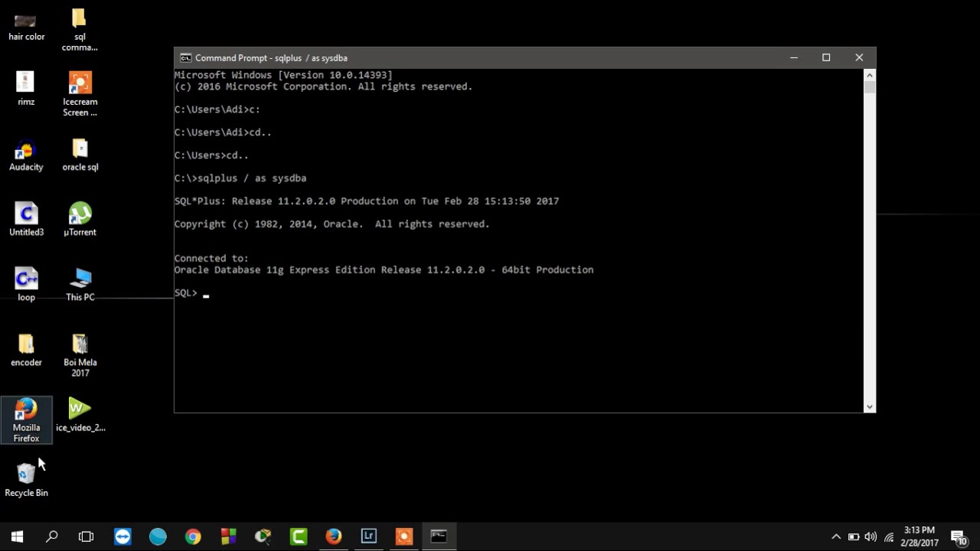Switch to Firefox in the taskbar

[x=334, y=536]
